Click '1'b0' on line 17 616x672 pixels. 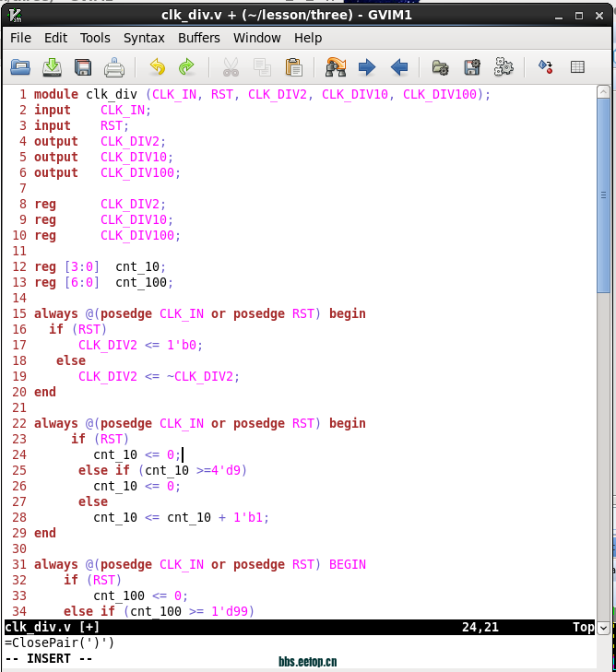click(182, 345)
